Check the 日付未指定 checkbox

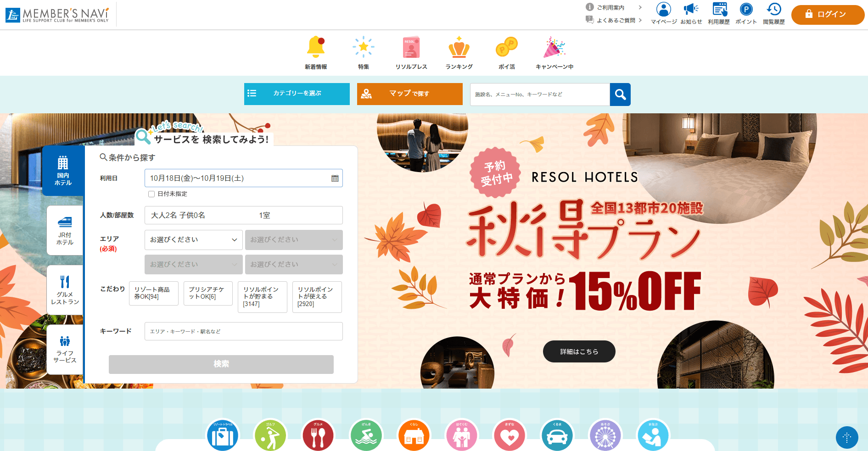tap(151, 194)
